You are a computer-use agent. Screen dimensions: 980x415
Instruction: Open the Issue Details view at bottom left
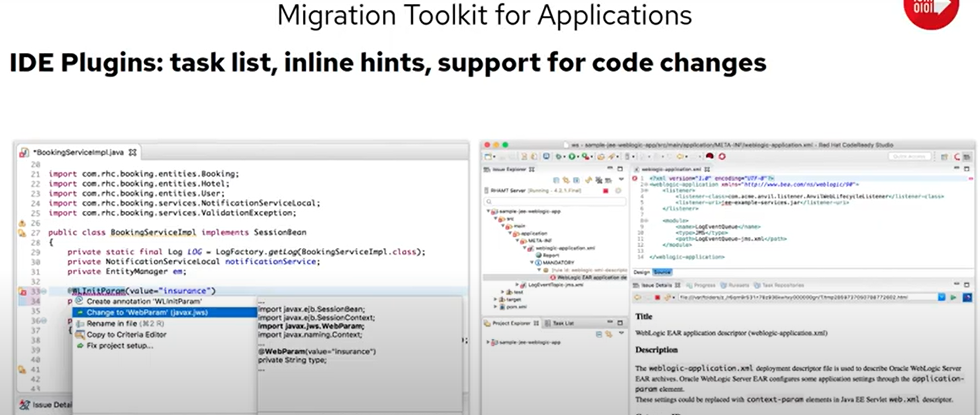point(47,405)
